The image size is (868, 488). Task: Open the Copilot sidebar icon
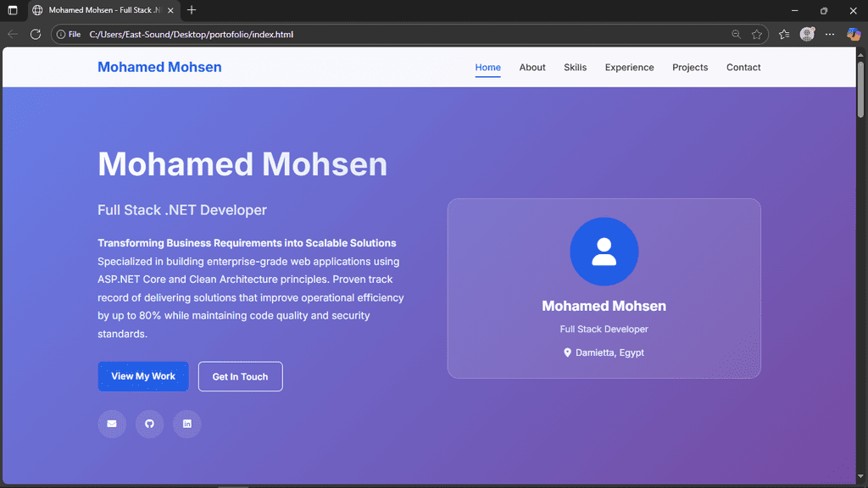(854, 34)
